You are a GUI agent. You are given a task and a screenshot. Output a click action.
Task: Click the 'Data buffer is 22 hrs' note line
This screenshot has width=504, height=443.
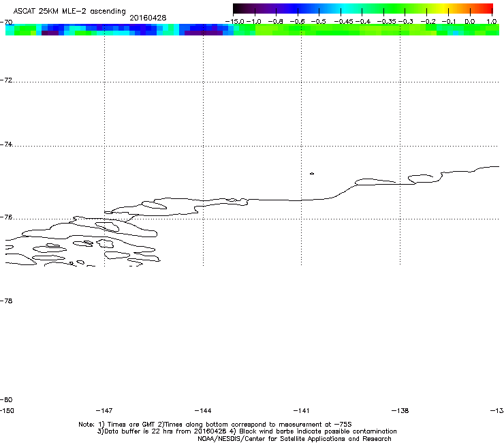[247, 431]
